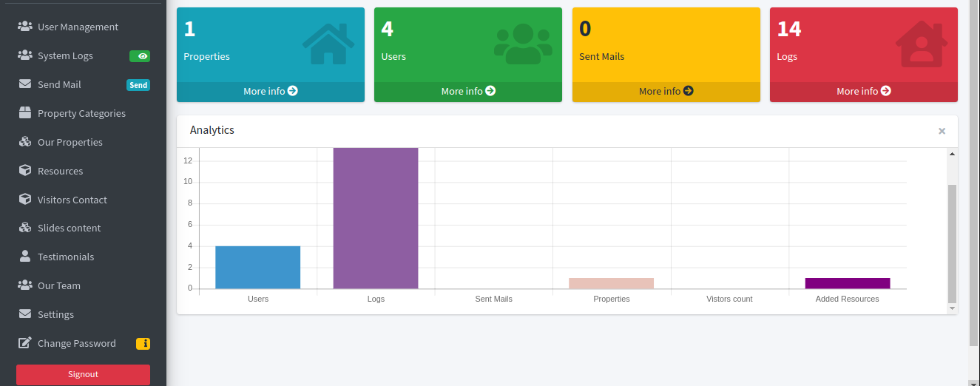
Task: Click the person icon beside Testimonials
Action: coord(25,257)
